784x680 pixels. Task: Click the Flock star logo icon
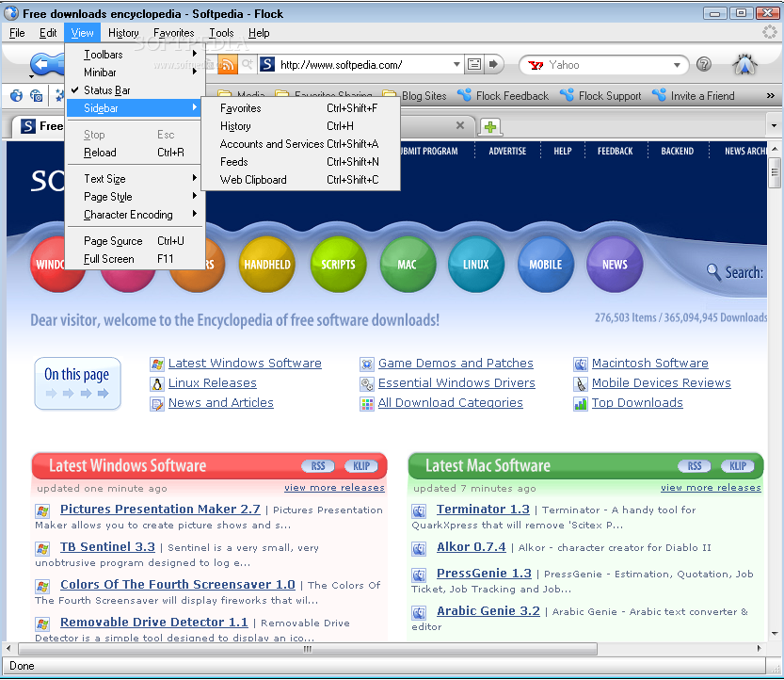coord(744,65)
